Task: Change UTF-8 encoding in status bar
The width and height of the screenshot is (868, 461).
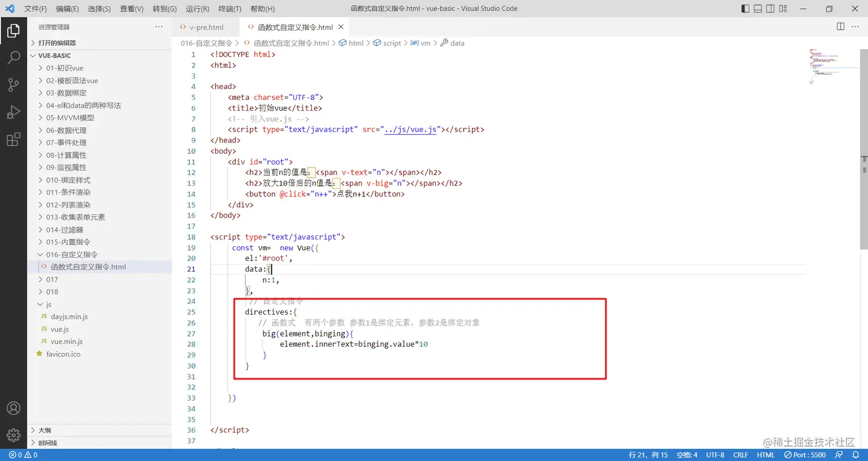Action: [715, 455]
